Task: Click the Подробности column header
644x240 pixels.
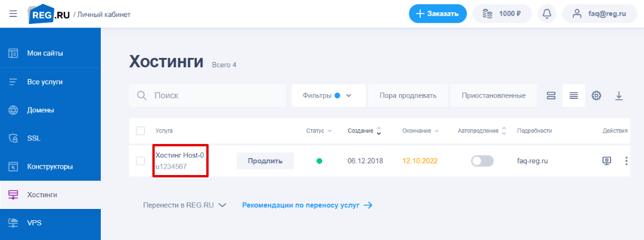Action: tap(534, 131)
